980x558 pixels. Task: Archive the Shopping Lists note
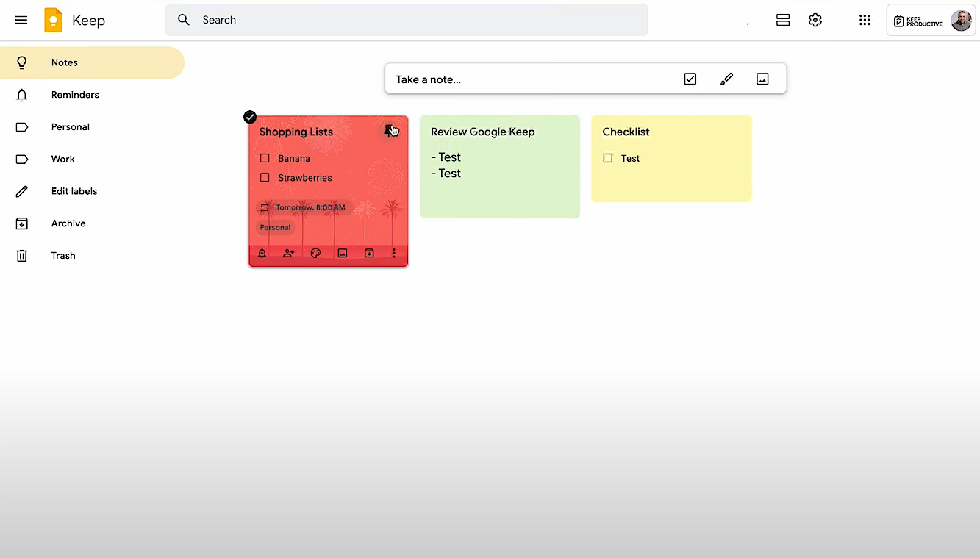click(x=369, y=253)
